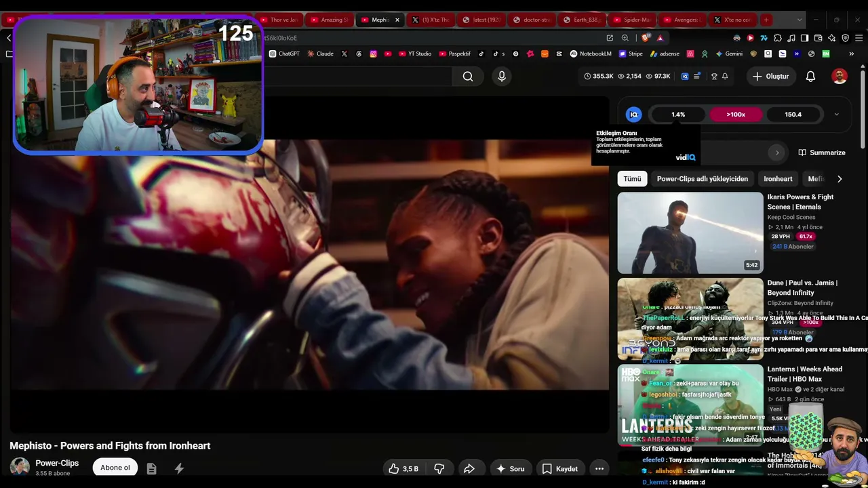This screenshot has height=488, width=868.
Task: Select the Tümü filter chip
Action: 632,179
